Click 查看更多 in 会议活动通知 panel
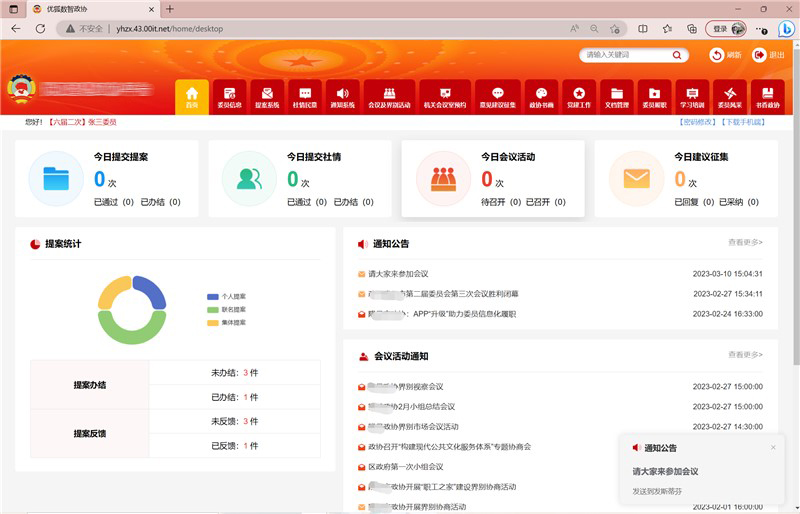This screenshot has width=800, height=514. click(745, 354)
